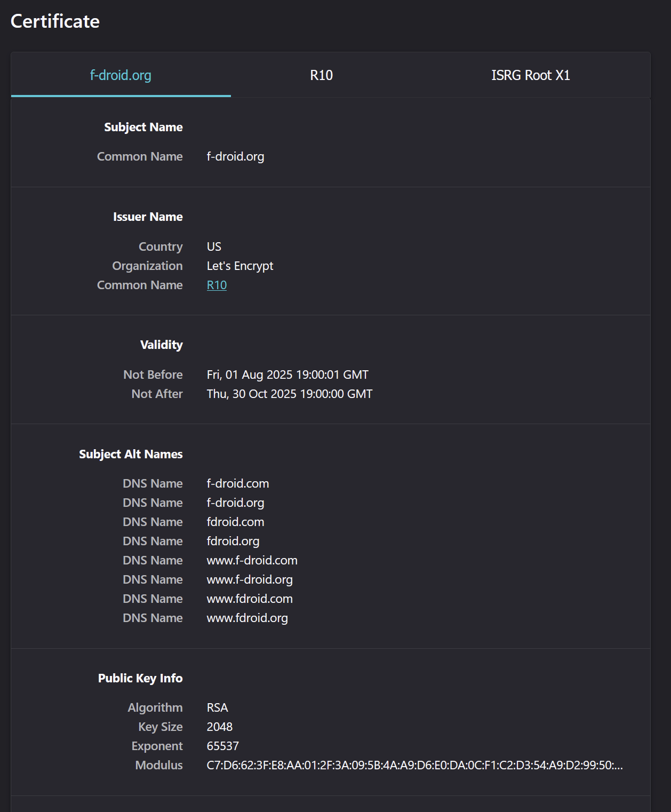Click the Let's Encrypt organization value
The width and height of the screenshot is (671, 812).
pyautogui.click(x=239, y=266)
